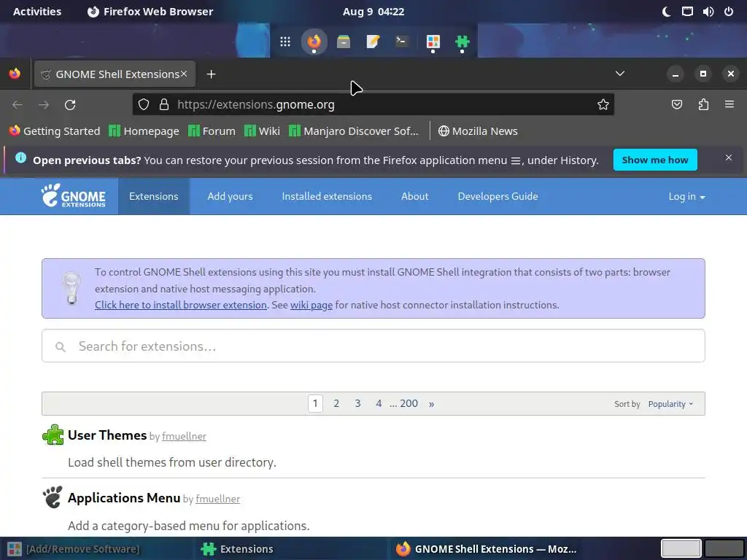Select the GNOME Shell Extensions tab
The width and height of the screenshot is (747, 560).
point(115,74)
